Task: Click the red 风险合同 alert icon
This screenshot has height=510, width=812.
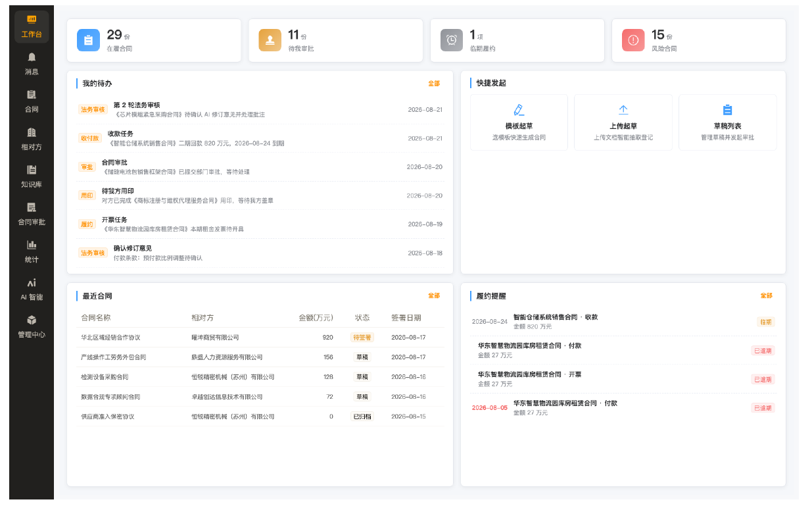Action: pos(633,40)
